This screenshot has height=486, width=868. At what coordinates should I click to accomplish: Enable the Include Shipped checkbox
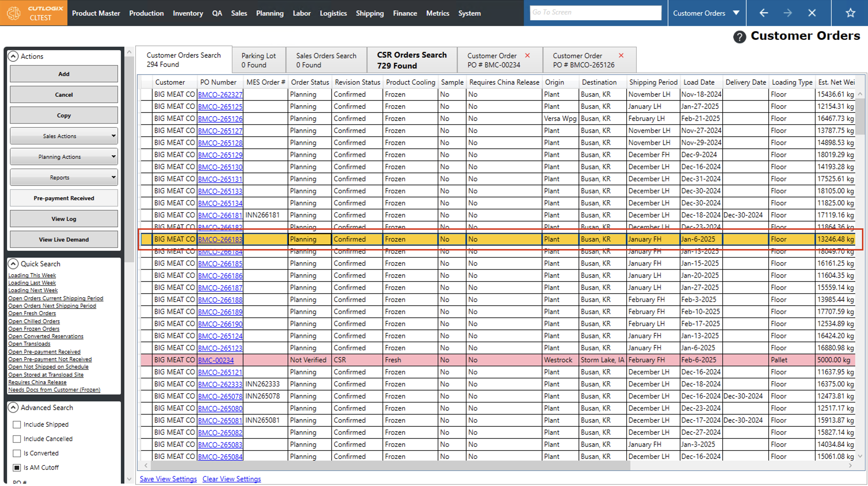[x=16, y=424]
